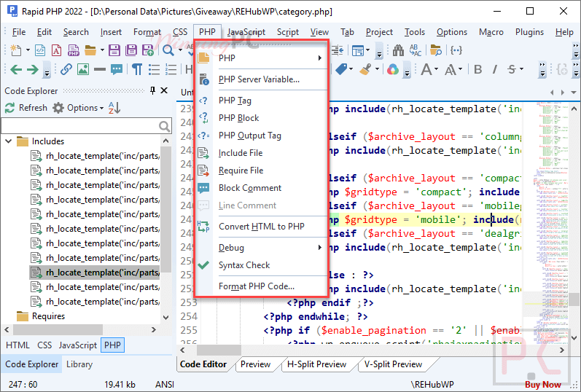Select PHP Block from the menu

tap(261, 118)
